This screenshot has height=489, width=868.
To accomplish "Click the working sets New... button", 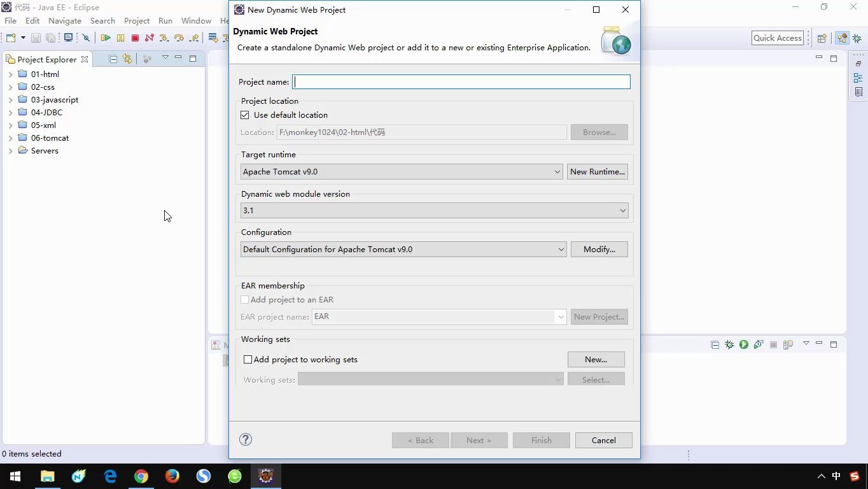I will [x=596, y=360].
